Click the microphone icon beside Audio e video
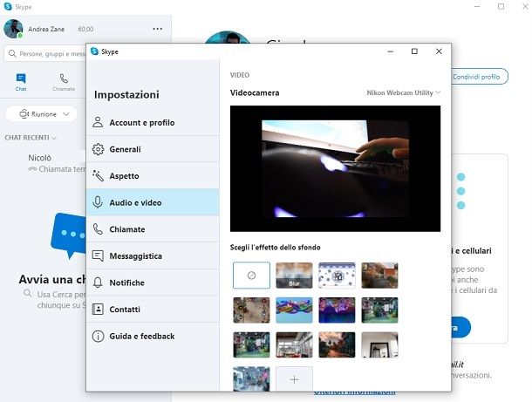The image size is (532, 402). point(98,202)
